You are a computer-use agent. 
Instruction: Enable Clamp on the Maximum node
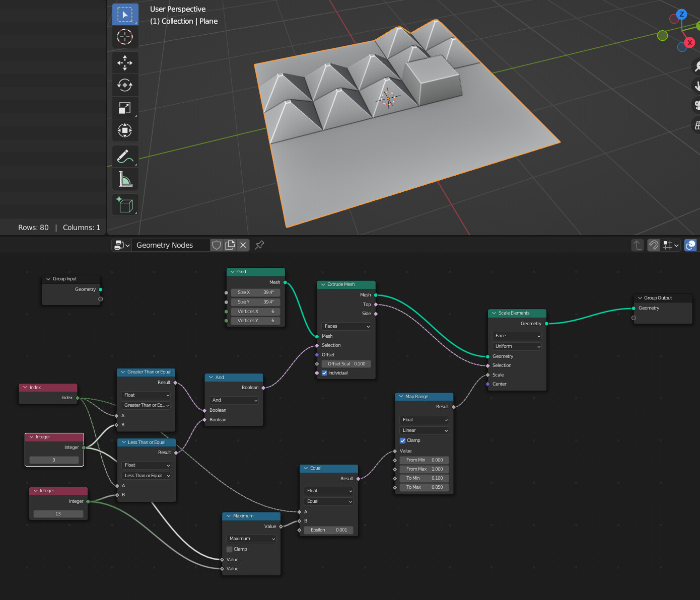pos(229,549)
